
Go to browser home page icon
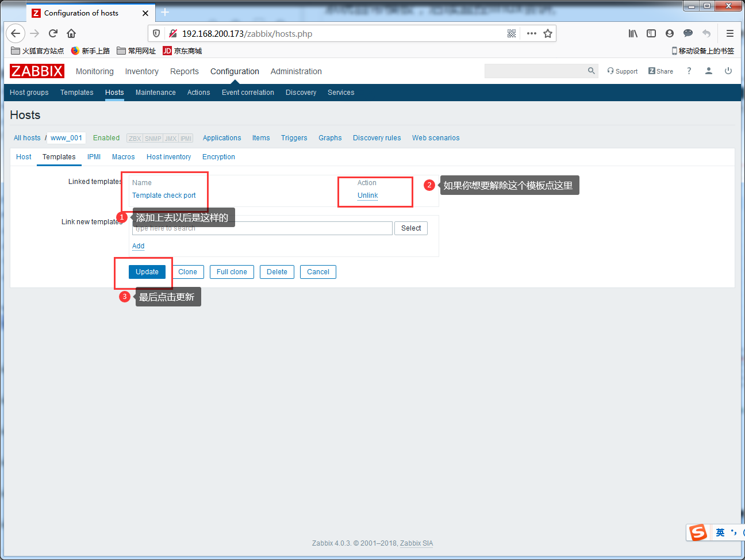click(x=71, y=33)
